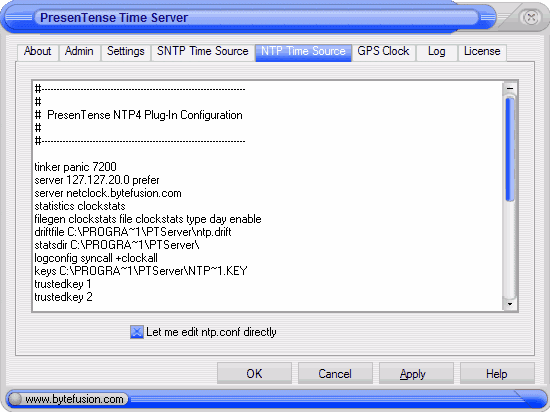This screenshot has width=550, height=412.
Task: Click the OK button
Action: coord(254,373)
